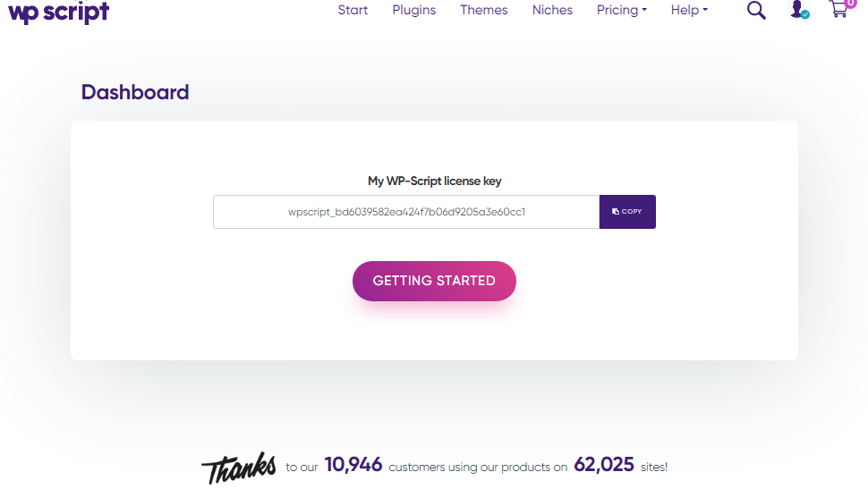
Task: Open the Niches menu item
Action: pyautogui.click(x=552, y=10)
